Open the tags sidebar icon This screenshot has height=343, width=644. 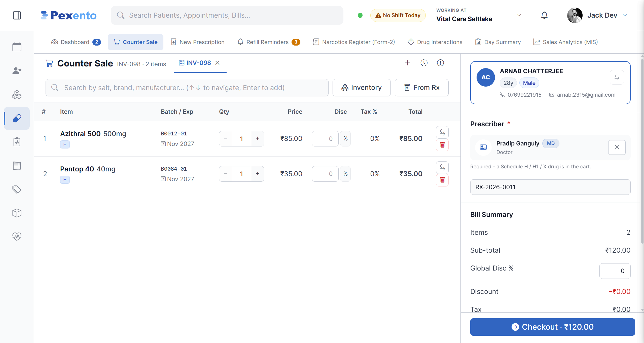[x=17, y=189]
